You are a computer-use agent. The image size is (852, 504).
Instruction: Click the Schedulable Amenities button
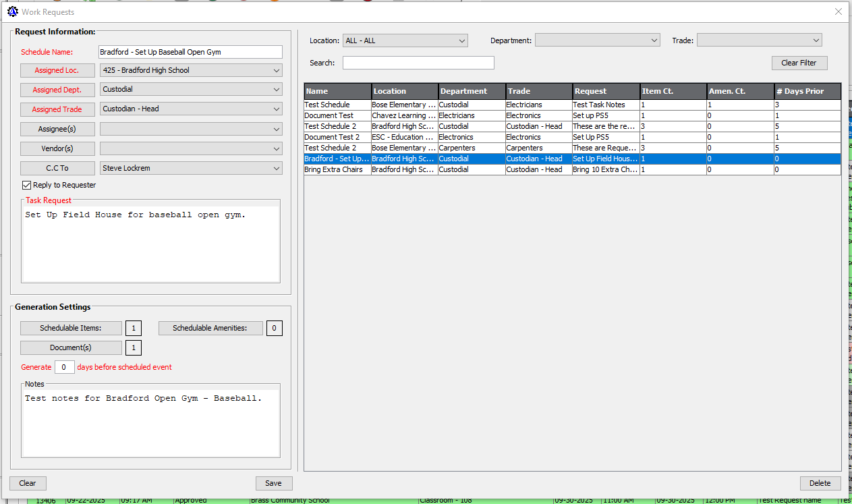(209, 328)
